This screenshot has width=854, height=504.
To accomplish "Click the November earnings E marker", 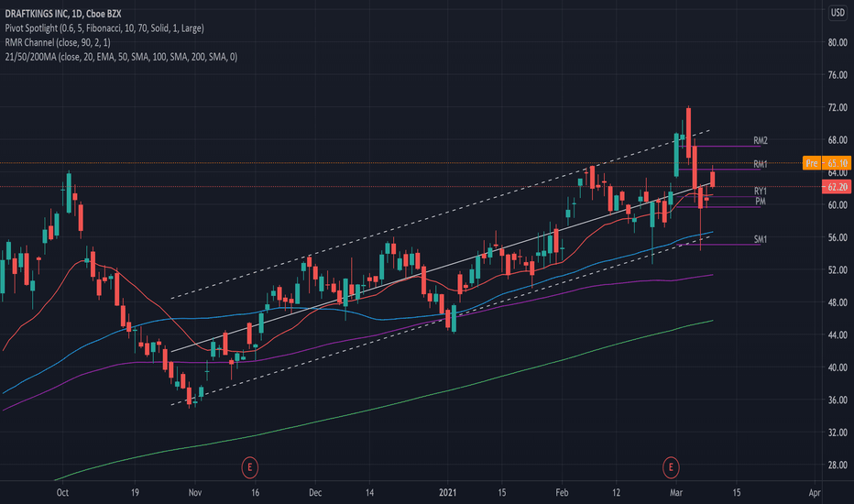I will (x=249, y=467).
